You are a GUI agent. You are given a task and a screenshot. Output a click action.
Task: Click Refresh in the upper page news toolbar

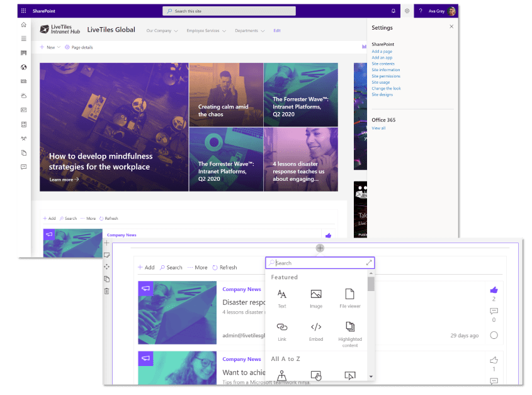(x=108, y=219)
